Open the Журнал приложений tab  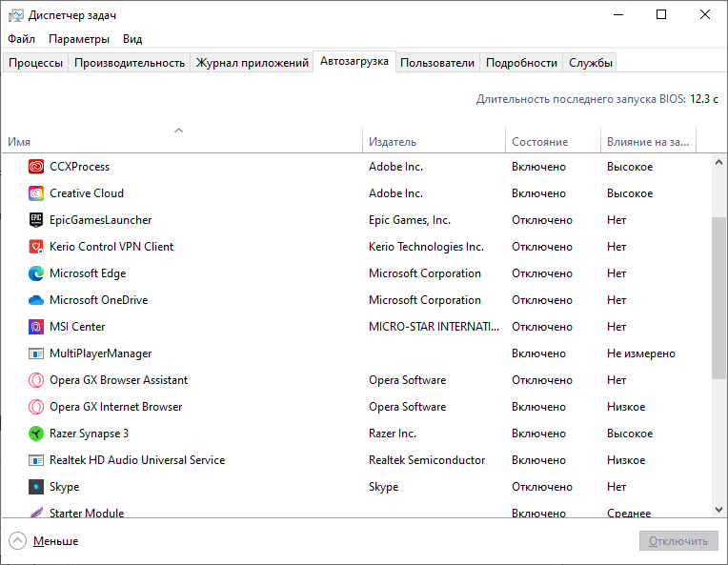(253, 63)
